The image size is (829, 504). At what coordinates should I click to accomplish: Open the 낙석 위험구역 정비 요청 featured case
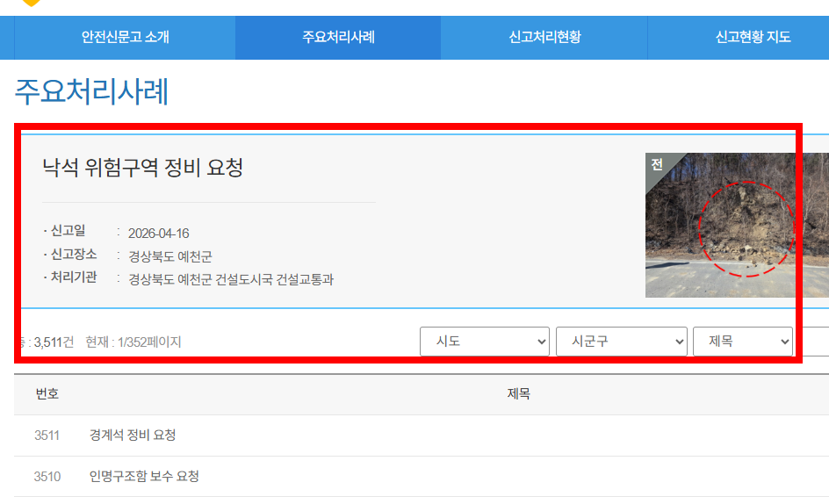[143, 168]
